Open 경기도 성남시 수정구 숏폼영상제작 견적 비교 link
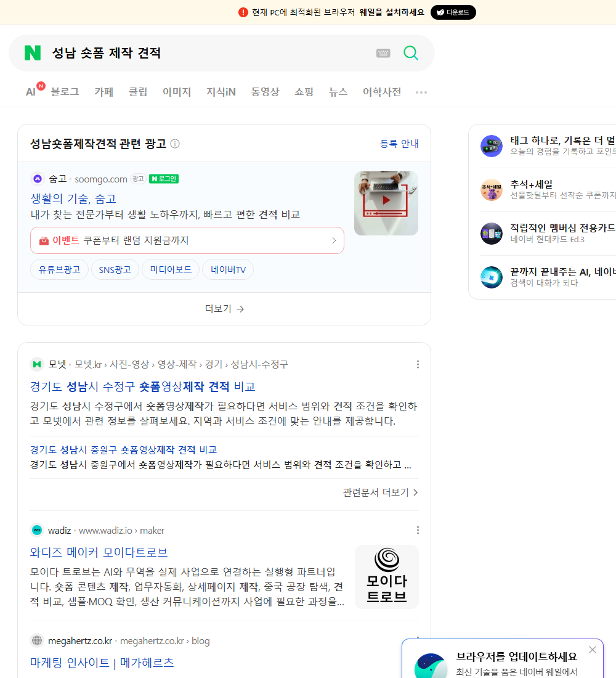Image resolution: width=616 pixels, height=678 pixels. tap(143, 386)
